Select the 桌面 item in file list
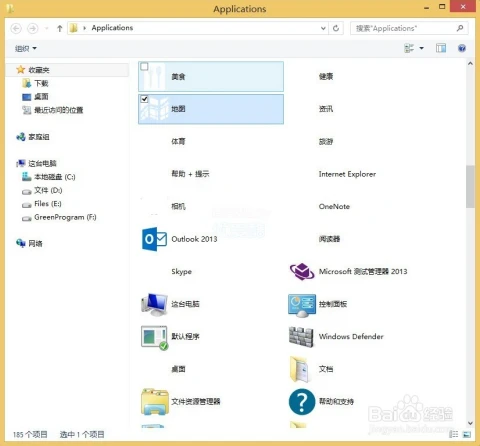The width and height of the screenshot is (480, 446). 178,369
